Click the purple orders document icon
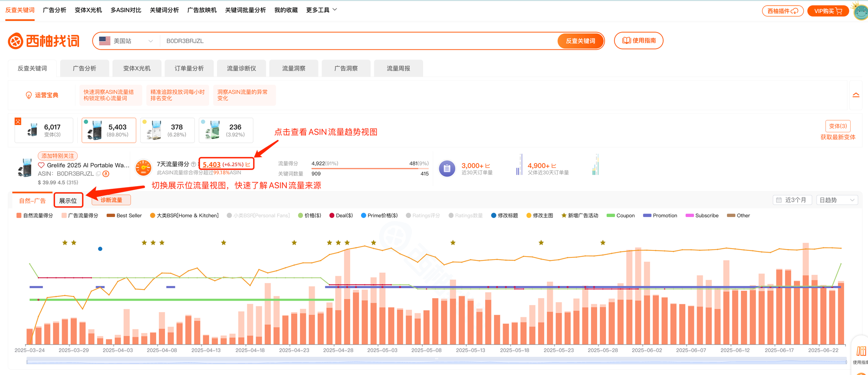The width and height of the screenshot is (868, 375). (x=447, y=169)
